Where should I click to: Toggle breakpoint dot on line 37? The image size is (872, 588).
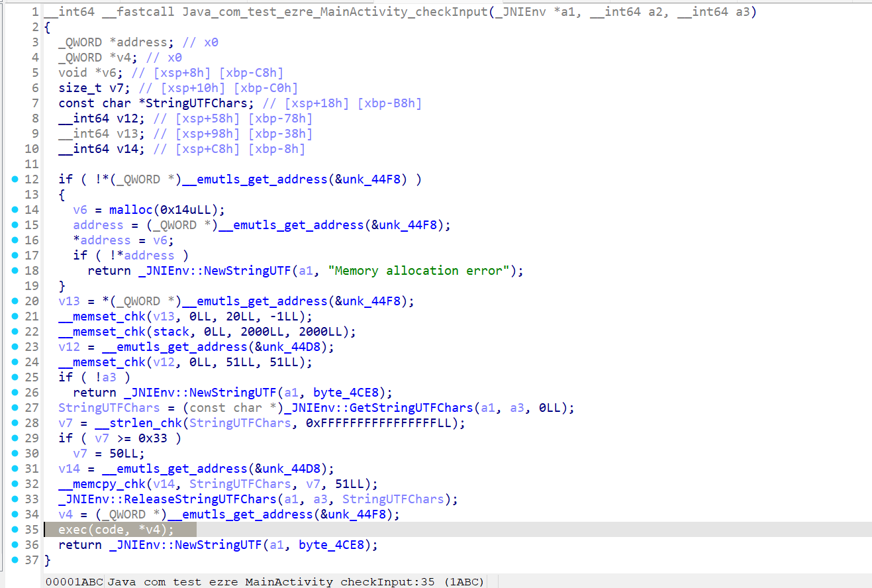click(15, 560)
